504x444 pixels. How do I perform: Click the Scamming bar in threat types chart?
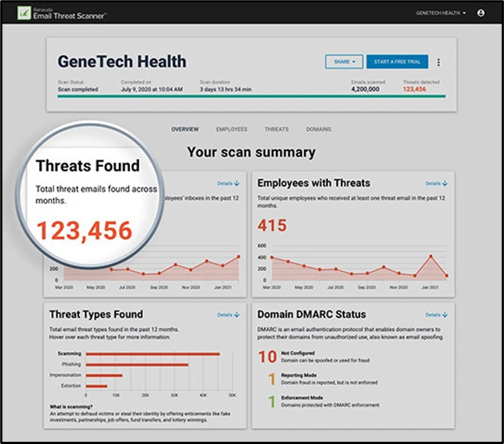(x=153, y=354)
